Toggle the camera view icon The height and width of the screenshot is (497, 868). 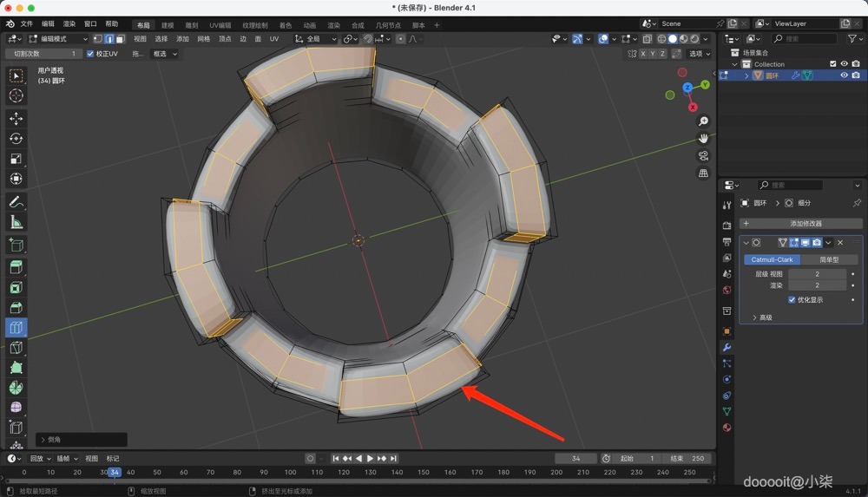pos(703,156)
